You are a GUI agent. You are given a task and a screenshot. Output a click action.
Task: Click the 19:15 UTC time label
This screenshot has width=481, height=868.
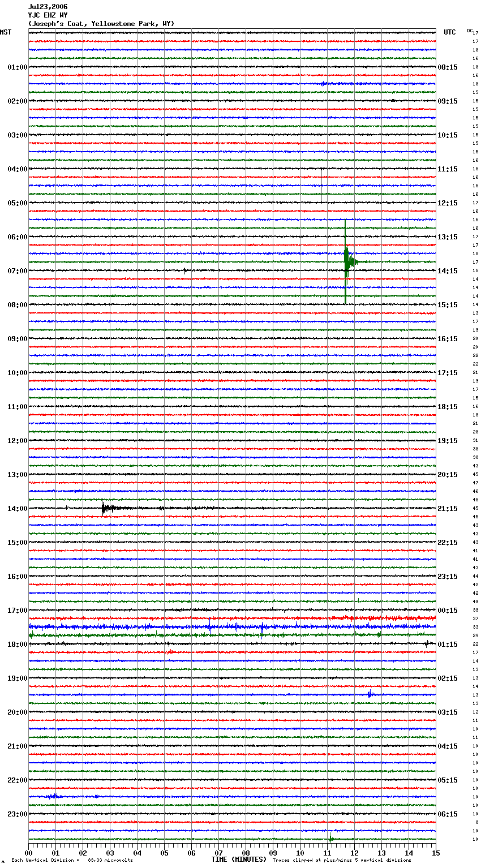(448, 441)
